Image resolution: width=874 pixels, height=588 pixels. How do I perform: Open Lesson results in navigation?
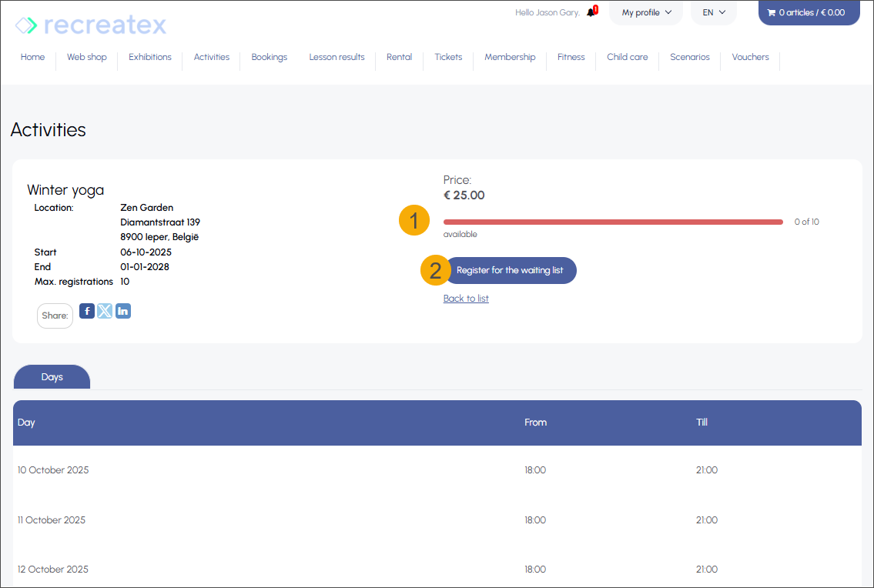pyautogui.click(x=337, y=57)
